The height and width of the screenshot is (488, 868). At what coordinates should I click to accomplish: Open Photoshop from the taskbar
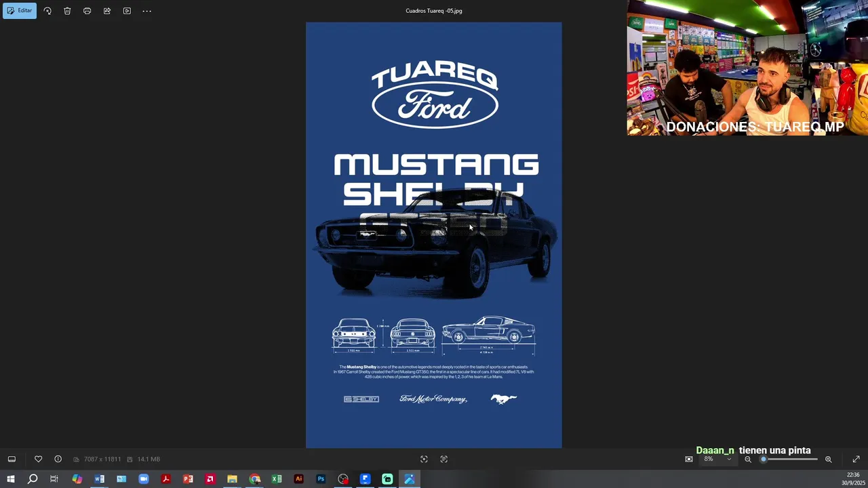(321, 479)
